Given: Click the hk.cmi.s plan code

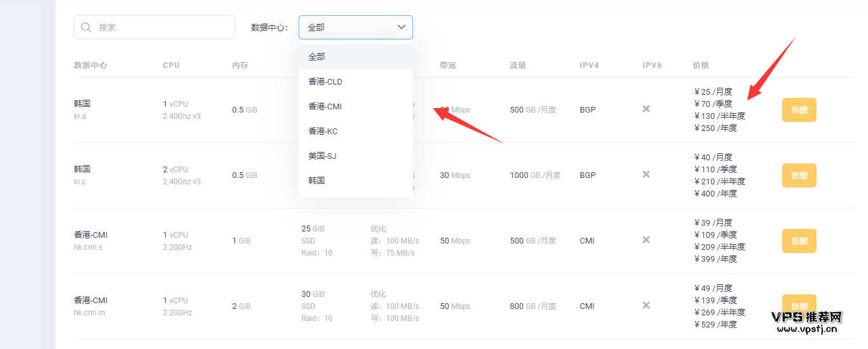Looking at the screenshot, I should pyautogui.click(x=88, y=247).
